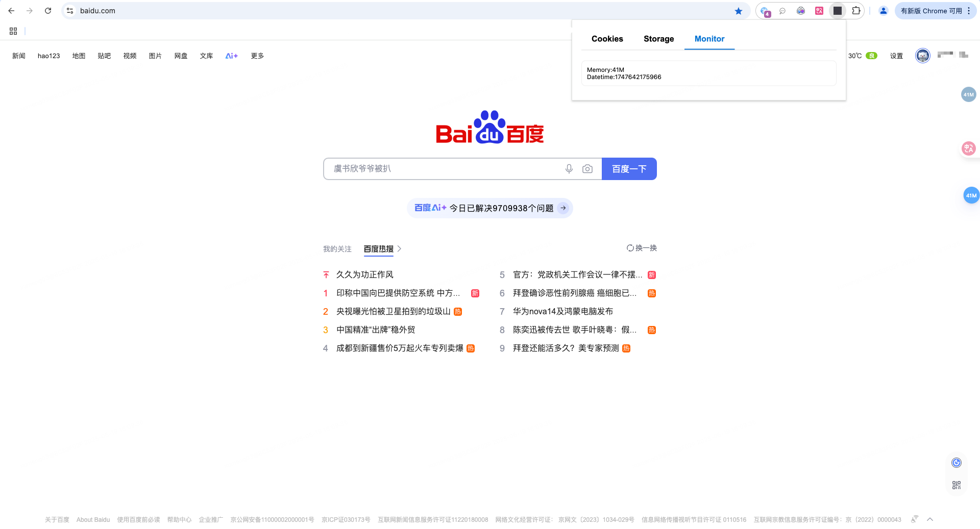Click 百度一下 search button

click(x=629, y=169)
